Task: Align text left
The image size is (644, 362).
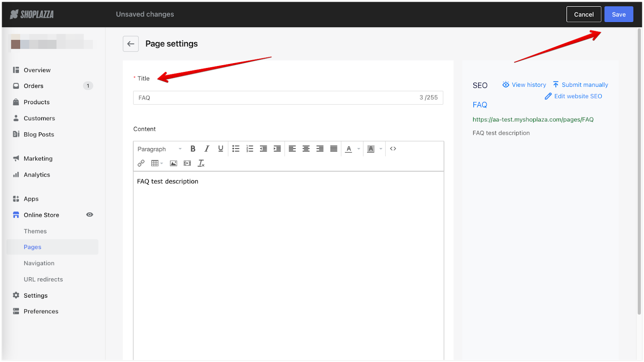Action: click(x=292, y=149)
